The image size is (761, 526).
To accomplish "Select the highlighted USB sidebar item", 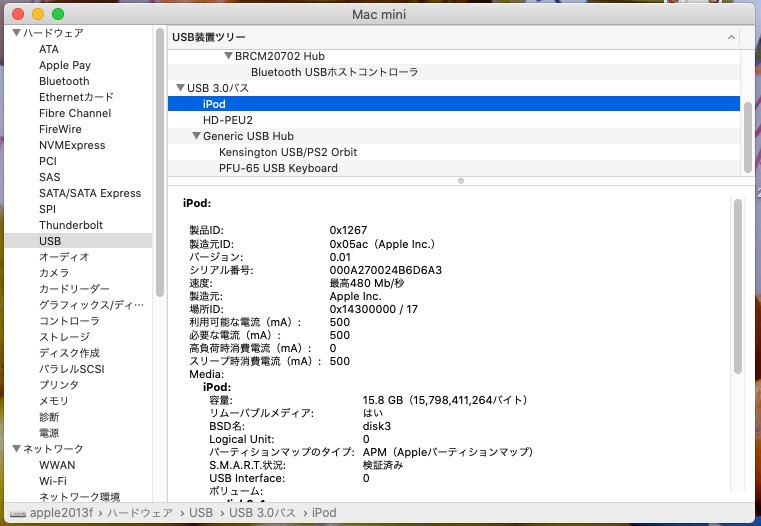I will (x=78, y=241).
